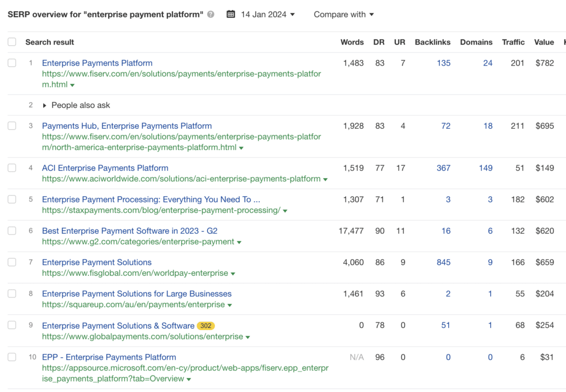566x392 pixels.
Task: Tick the checkbox for Enterprise Payment Solutions for Large Businesses
Action: coord(12,294)
